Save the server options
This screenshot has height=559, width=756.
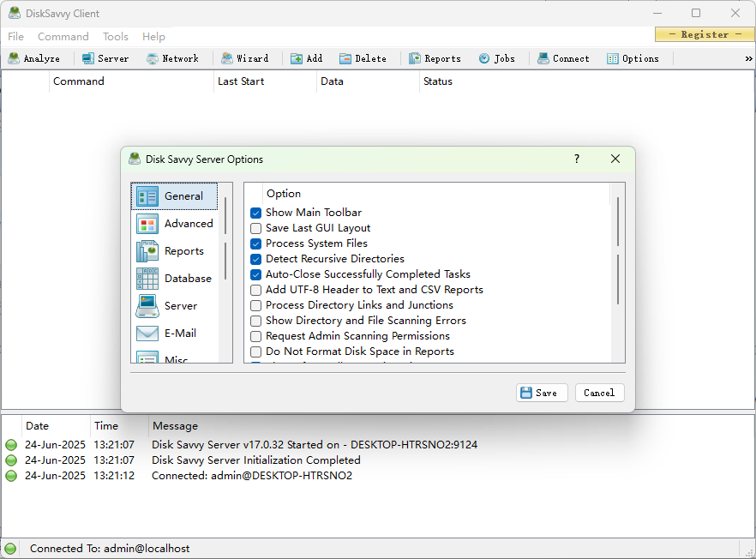[541, 392]
